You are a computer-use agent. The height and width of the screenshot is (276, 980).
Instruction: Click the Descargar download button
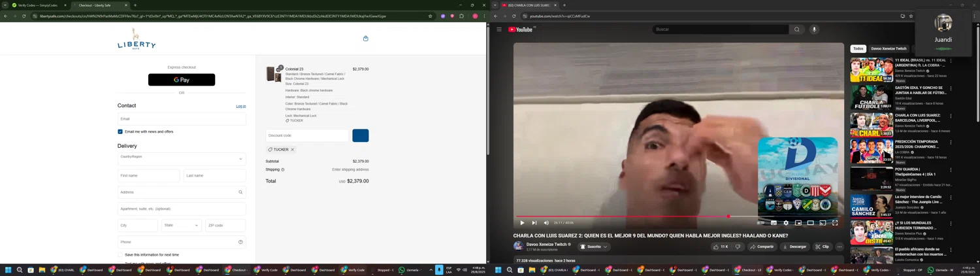click(x=794, y=247)
